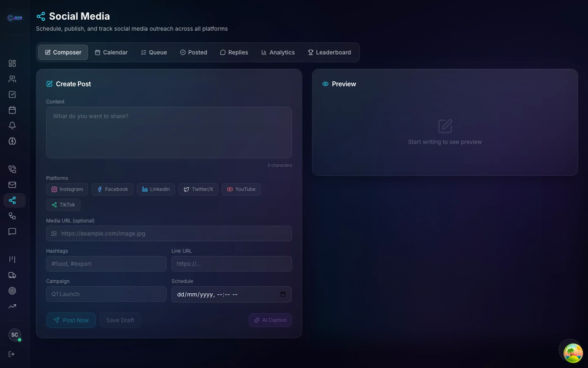588x368 pixels.
Task: Toggle the Instagram platform chip
Action: pos(67,189)
